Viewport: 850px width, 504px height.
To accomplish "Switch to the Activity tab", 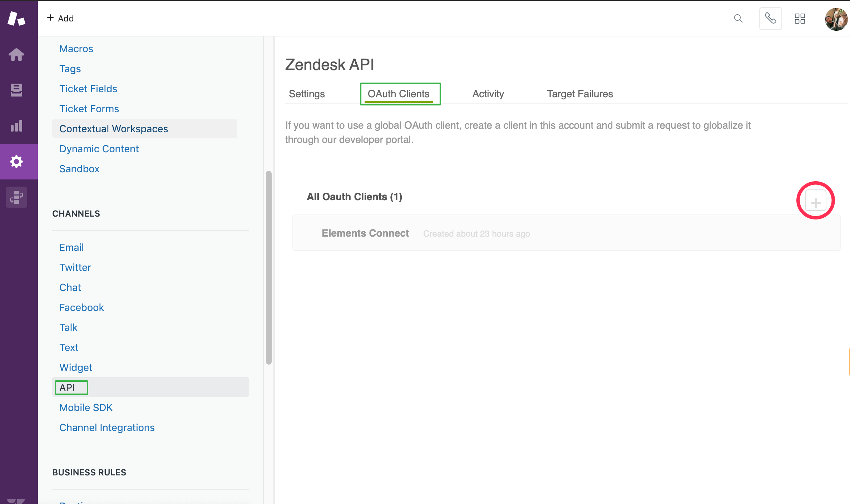I will click(488, 94).
